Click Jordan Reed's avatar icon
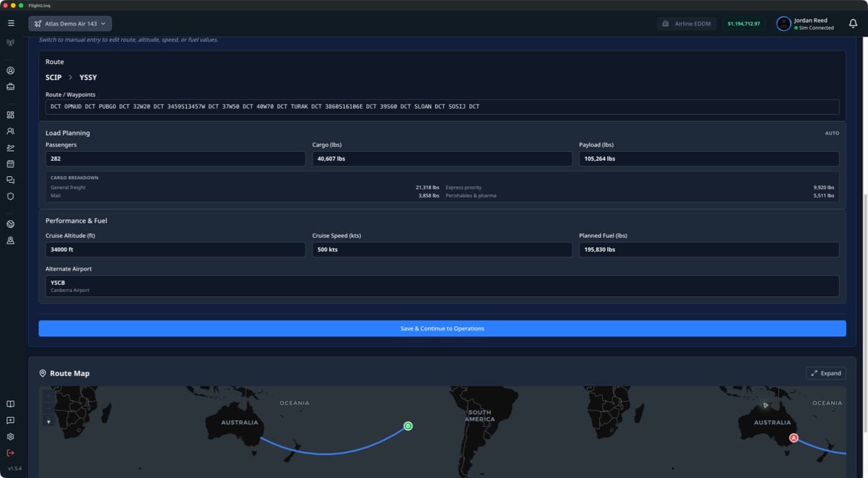868x478 pixels. click(783, 24)
